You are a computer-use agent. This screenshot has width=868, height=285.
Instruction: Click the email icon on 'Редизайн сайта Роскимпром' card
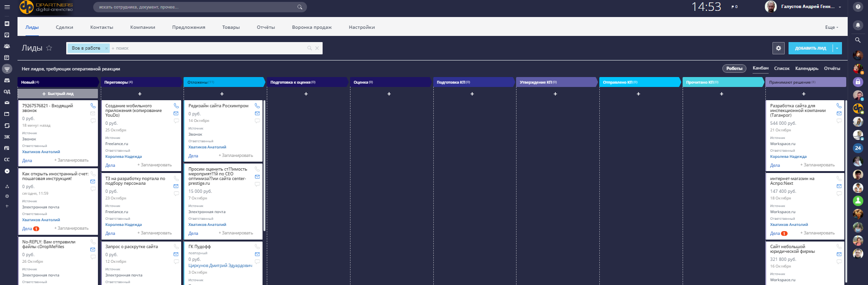(x=257, y=113)
